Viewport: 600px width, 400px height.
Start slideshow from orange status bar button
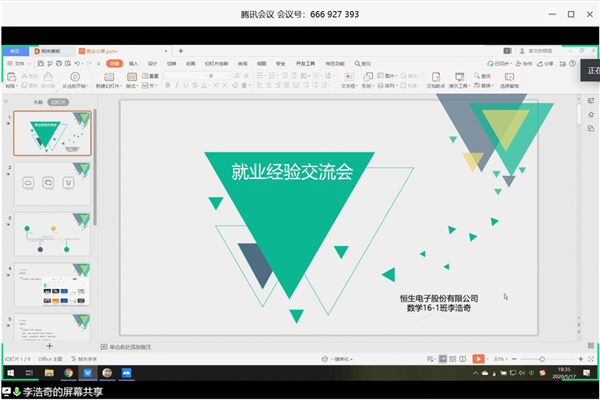coord(478,358)
